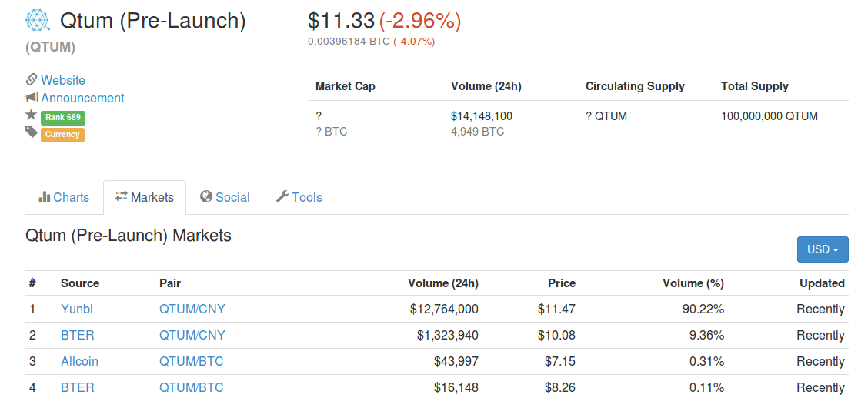Image resolution: width=868 pixels, height=405 pixels.
Task: Click the wrench icon in Tools tab
Action: (x=282, y=197)
